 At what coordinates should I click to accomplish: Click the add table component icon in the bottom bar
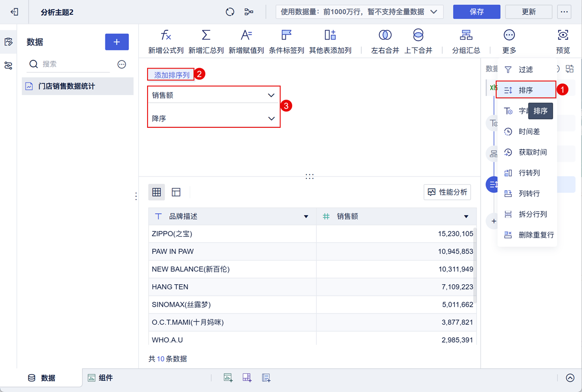(228, 378)
